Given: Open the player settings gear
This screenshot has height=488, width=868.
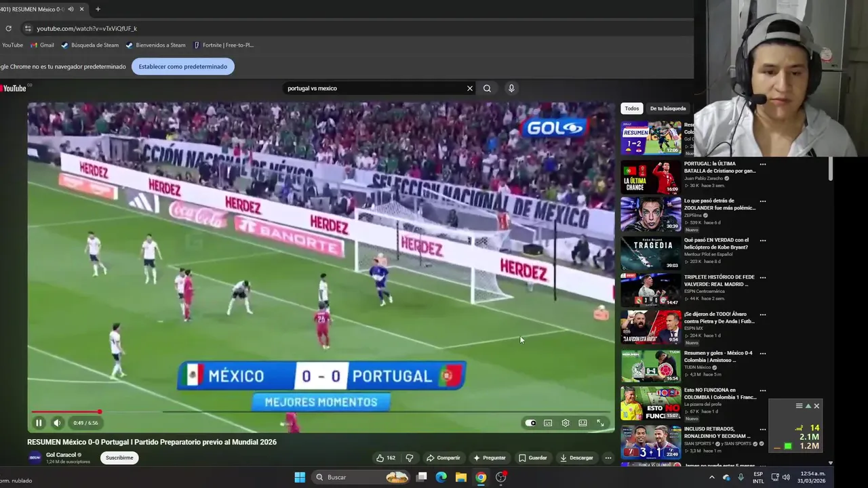Looking at the screenshot, I should pos(566,423).
